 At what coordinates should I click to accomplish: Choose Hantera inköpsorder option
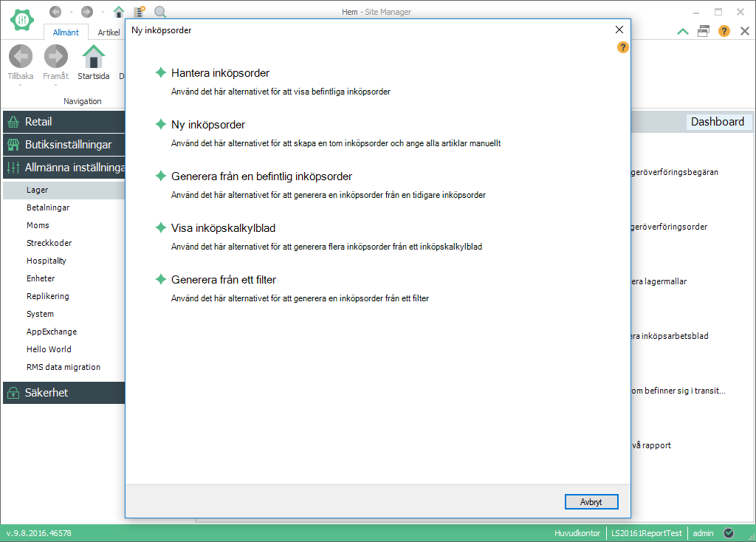pos(220,73)
